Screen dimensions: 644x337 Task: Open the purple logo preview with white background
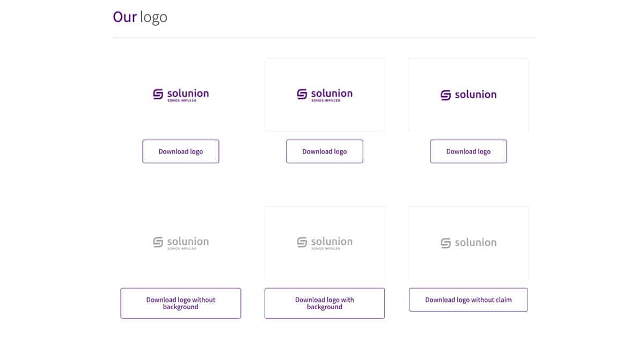[324, 94]
